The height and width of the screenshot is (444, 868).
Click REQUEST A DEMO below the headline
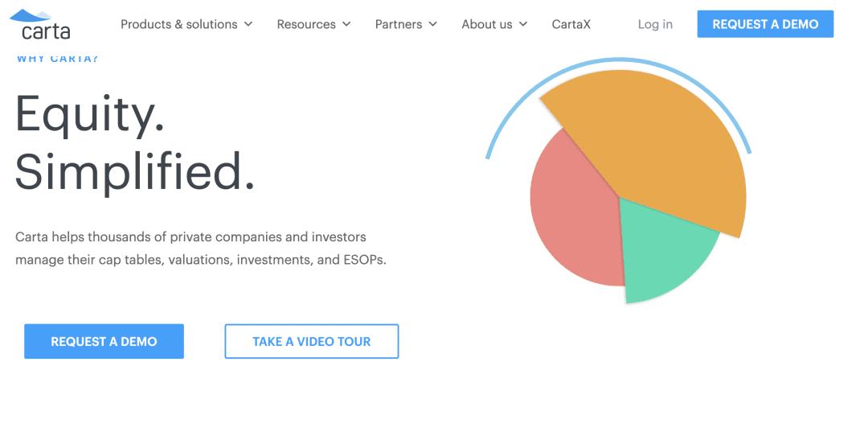(x=104, y=341)
